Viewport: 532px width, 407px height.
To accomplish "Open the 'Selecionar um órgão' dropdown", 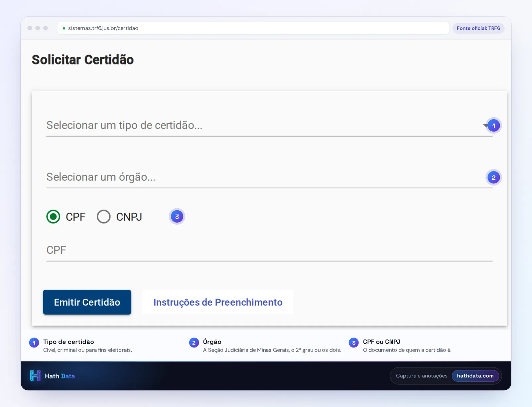I will click(x=269, y=177).
